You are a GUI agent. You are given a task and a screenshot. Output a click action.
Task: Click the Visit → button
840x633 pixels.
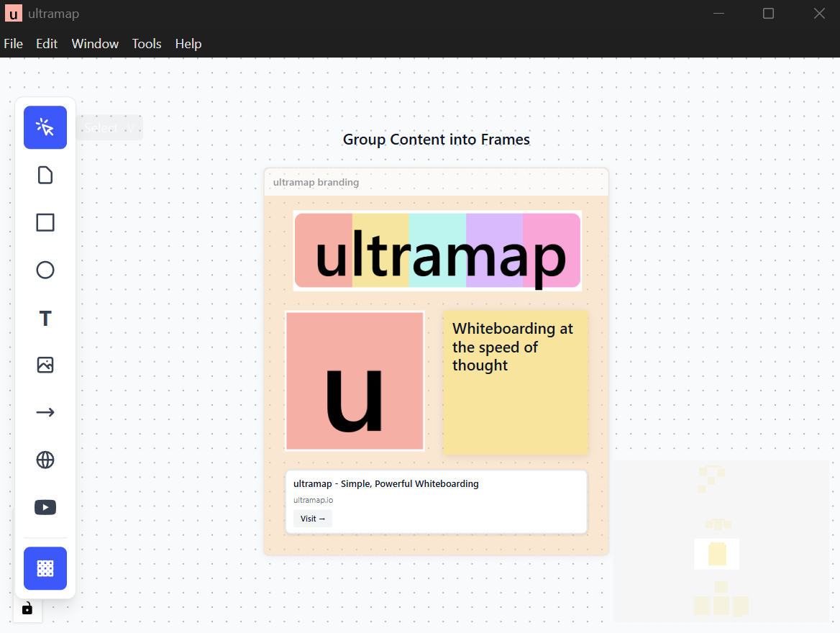[x=313, y=519]
